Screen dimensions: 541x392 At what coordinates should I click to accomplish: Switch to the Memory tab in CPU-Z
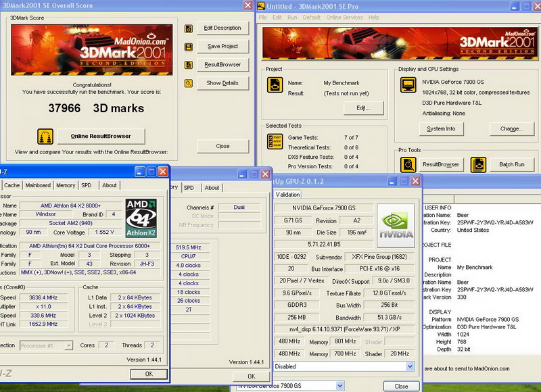pyautogui.click(x=66, y=185)
